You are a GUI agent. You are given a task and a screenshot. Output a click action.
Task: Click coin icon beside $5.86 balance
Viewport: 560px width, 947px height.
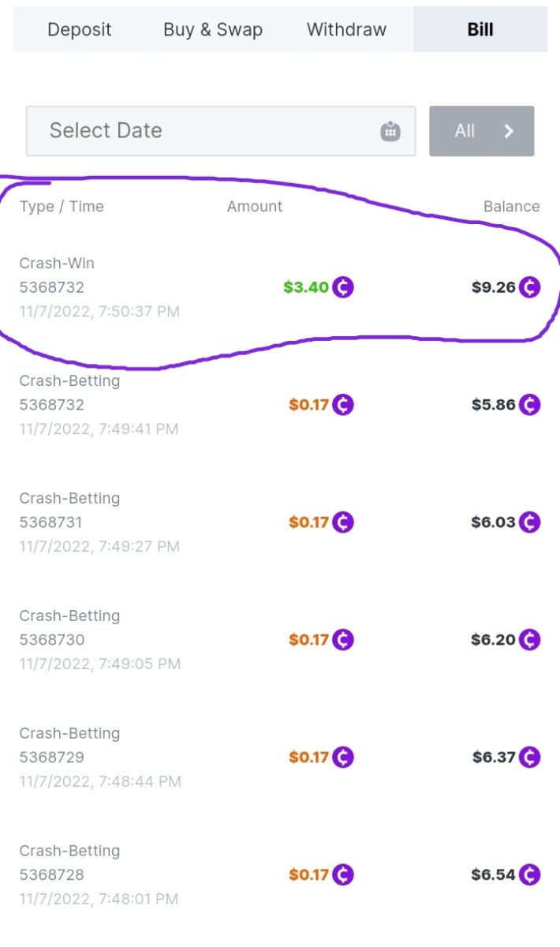pos(529,405)
